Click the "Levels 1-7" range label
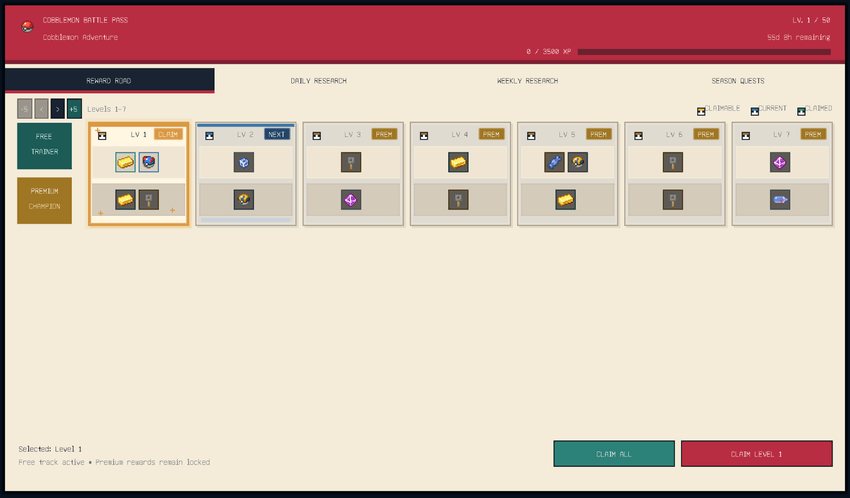This screenshot has height=498, width=850. (107, 109)
